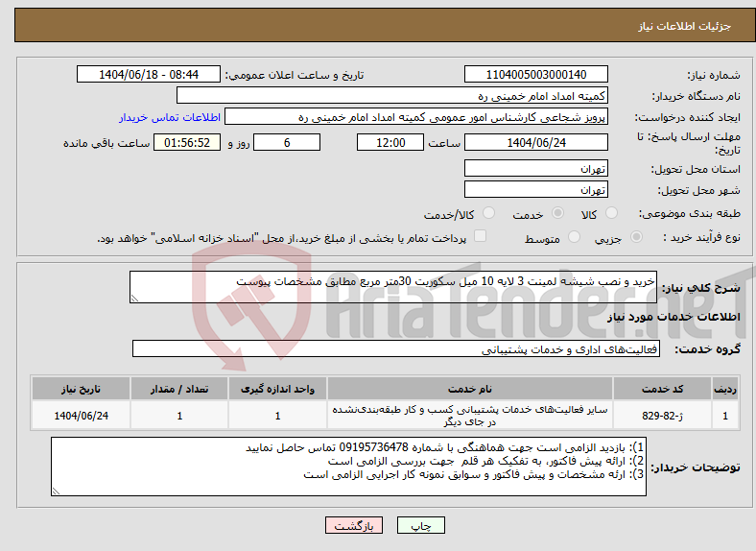Screen dimensions: 756x551
Task: Click the توضیحات خریدار buyer notes textarea
Action: pyautogui.click(x=348, y=467)
